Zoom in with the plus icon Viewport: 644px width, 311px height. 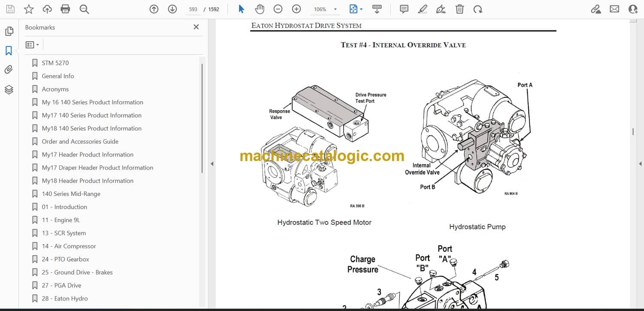pos(296,9)
